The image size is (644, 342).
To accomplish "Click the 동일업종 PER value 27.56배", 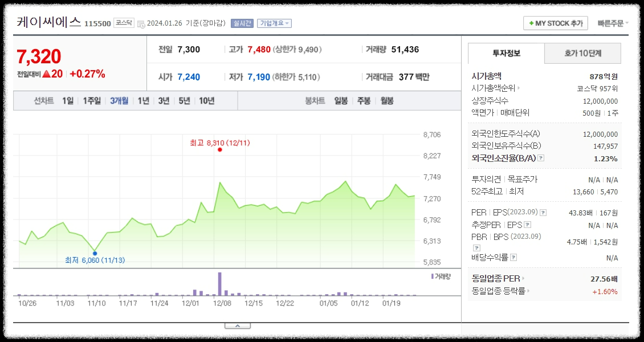I will pyautogui.click(x=604, y=279).
